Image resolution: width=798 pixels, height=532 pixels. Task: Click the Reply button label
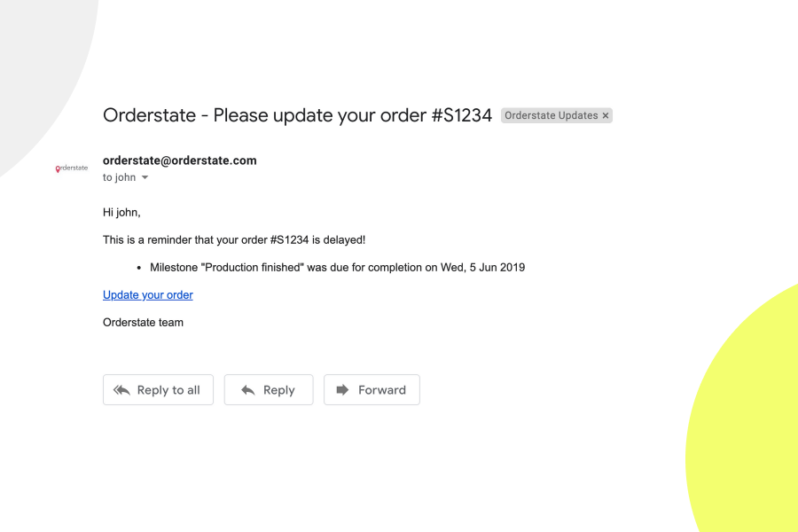tap(278, 390)
